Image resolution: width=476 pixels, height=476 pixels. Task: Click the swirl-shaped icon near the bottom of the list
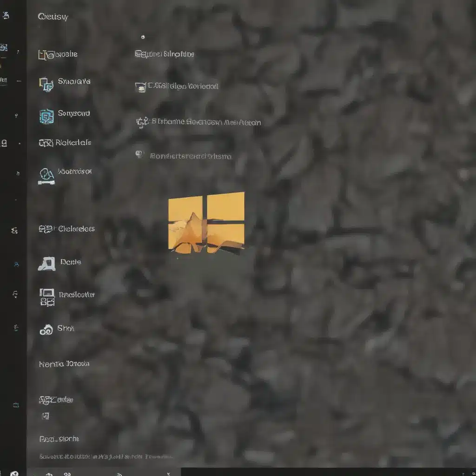[46, 330]
